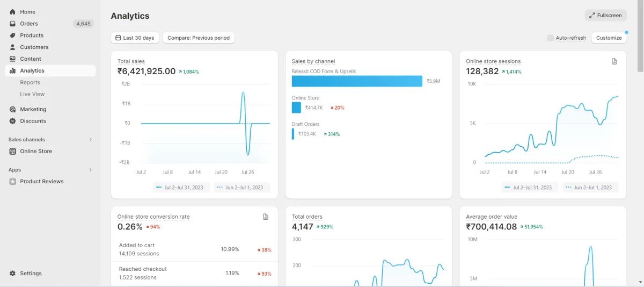644x287 pixels.
Task: Open the Total orders title link
Action: point(307,217)
